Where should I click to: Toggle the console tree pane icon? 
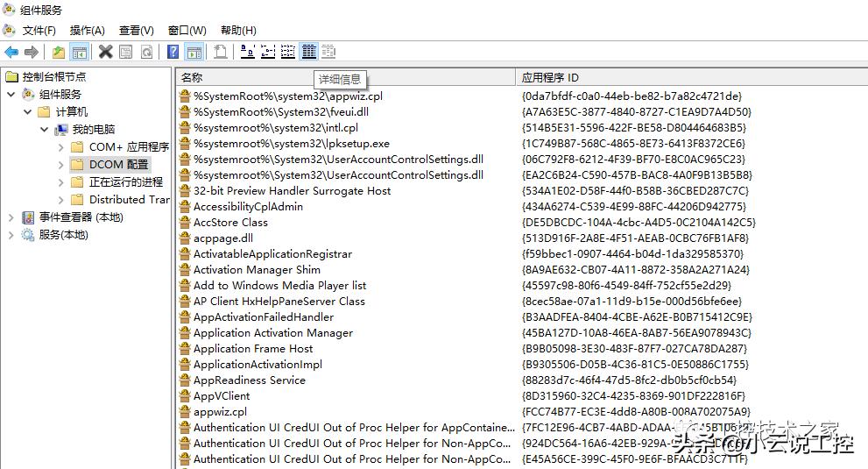point(80,52)
